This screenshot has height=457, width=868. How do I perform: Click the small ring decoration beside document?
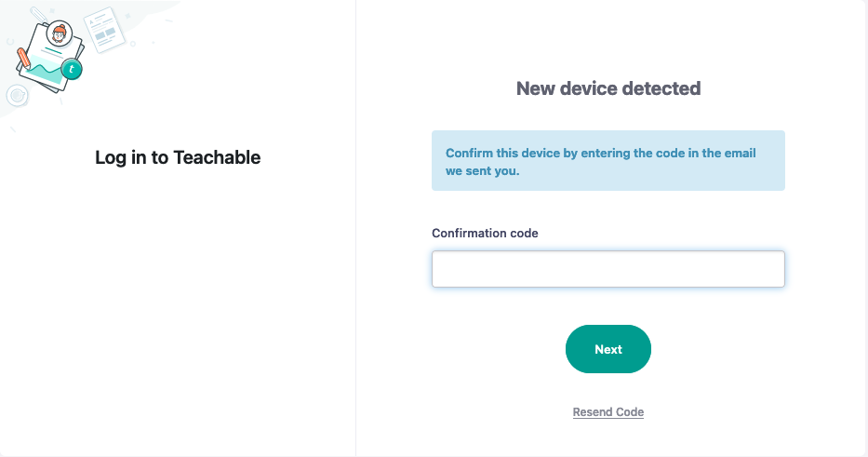pos(133,44)
